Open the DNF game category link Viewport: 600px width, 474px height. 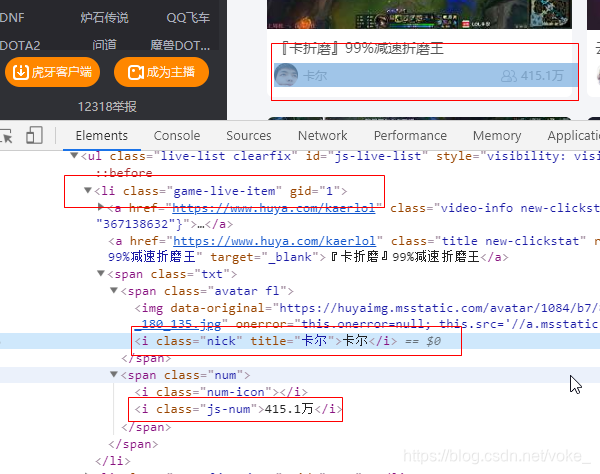click(x=12, y=18)
